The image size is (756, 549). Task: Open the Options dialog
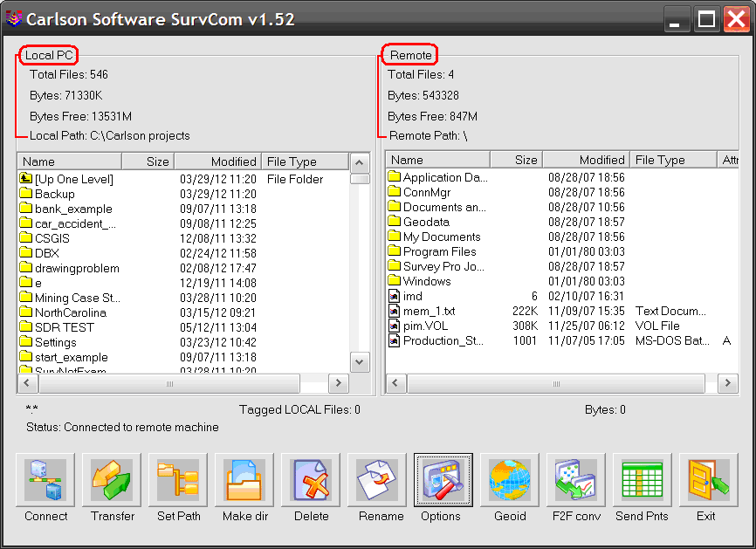tap(443, 479)
